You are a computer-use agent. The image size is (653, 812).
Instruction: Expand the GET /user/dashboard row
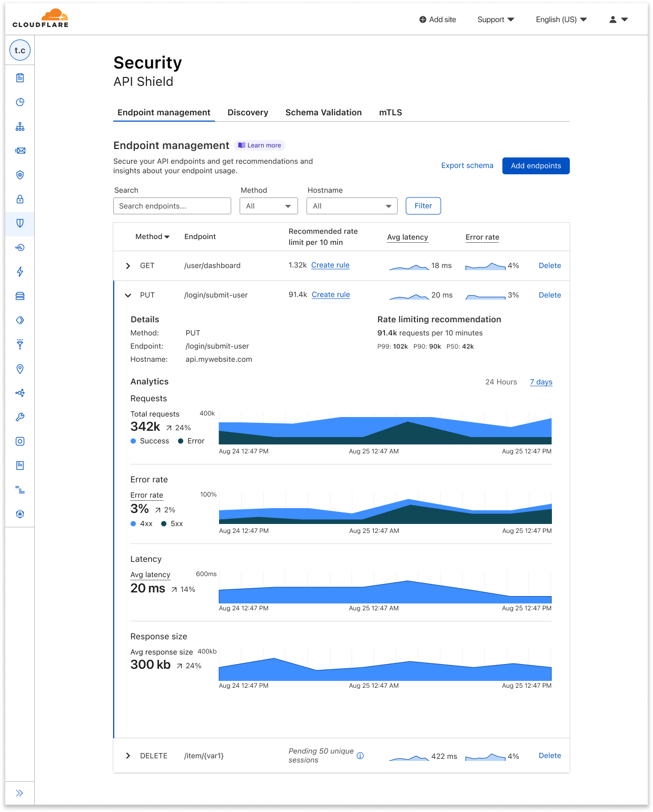128,266
